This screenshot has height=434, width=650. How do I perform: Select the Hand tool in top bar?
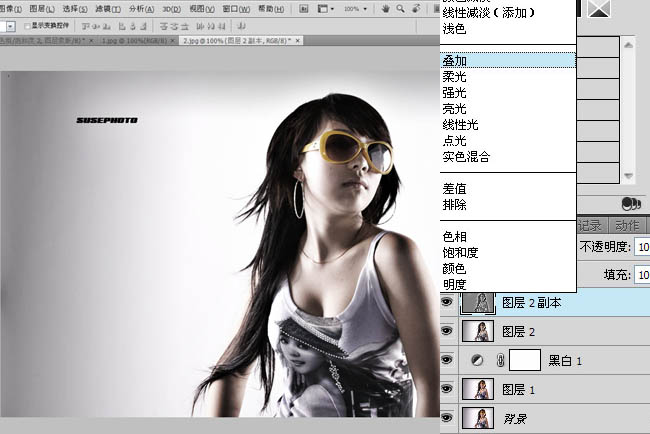(x=386, y=8)
